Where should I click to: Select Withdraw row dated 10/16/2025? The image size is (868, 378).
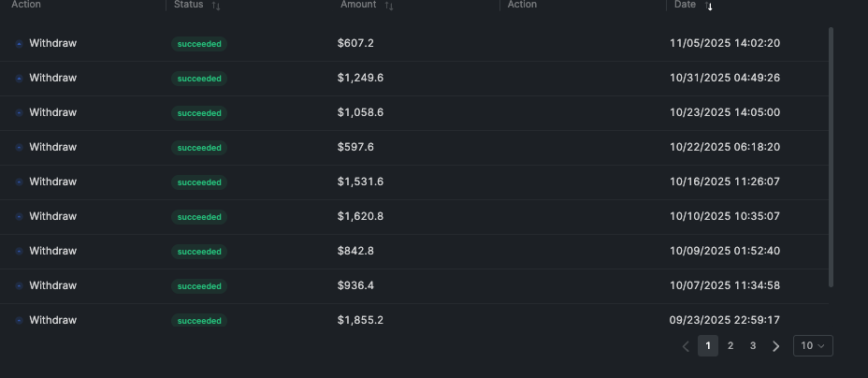pos(52,182)
